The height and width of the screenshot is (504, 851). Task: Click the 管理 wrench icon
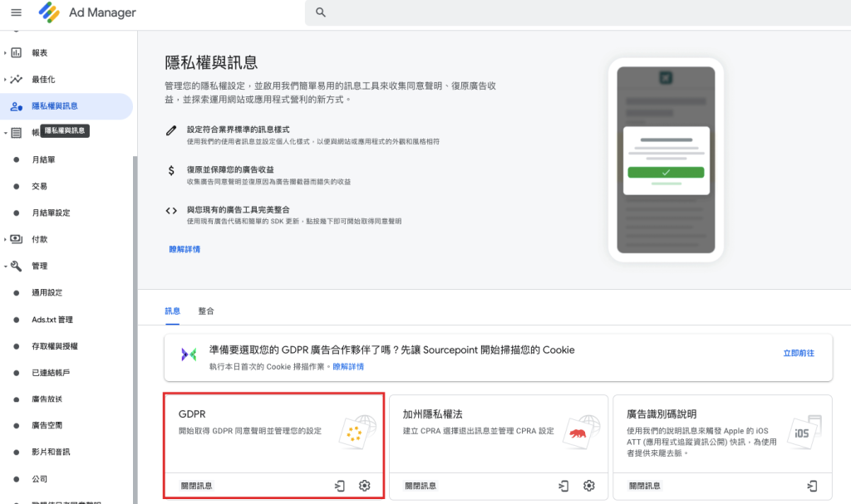[17, 266]
